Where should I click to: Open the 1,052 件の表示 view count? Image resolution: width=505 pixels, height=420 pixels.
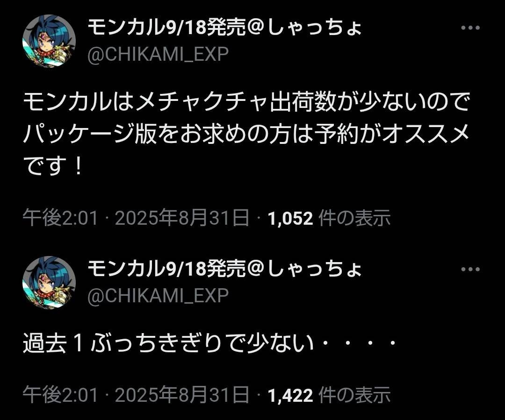point(329,218)
